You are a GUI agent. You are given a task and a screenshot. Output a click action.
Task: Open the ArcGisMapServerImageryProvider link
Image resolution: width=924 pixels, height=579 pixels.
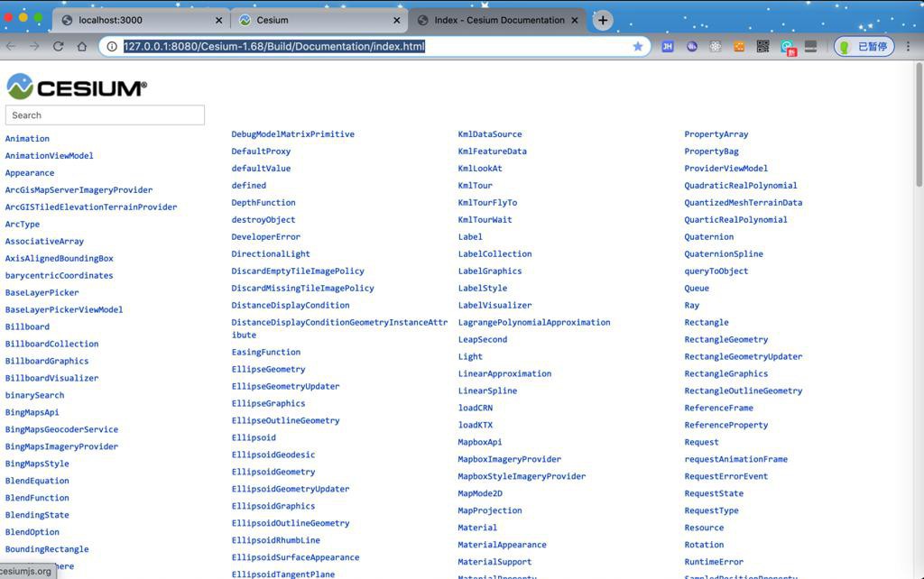(x=79, y=189)
